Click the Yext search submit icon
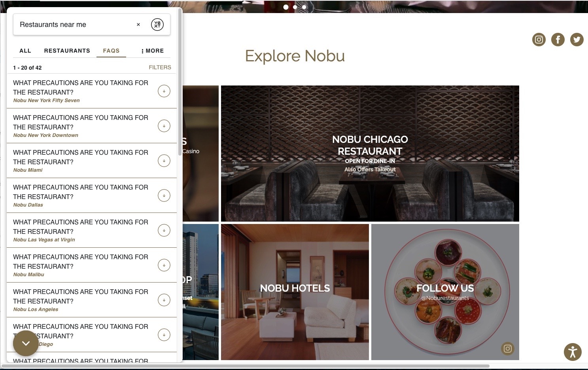 click(x=157, y=25)
